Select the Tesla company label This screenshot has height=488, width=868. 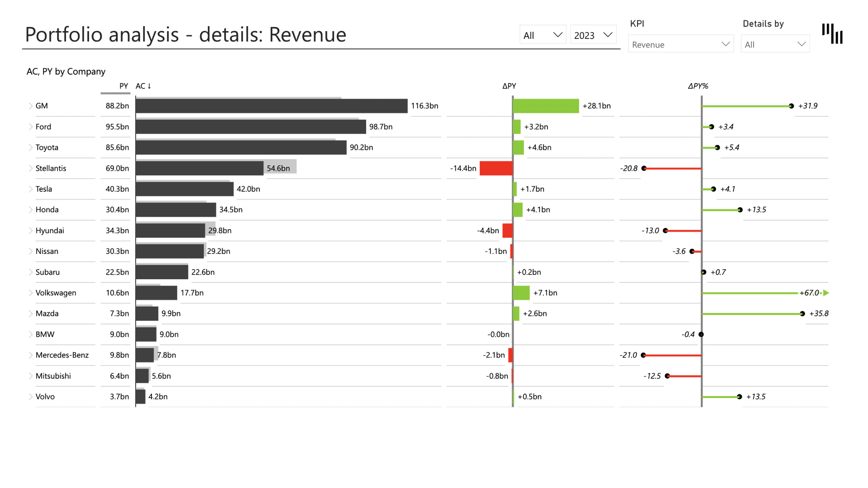click(x=43, y=189)
